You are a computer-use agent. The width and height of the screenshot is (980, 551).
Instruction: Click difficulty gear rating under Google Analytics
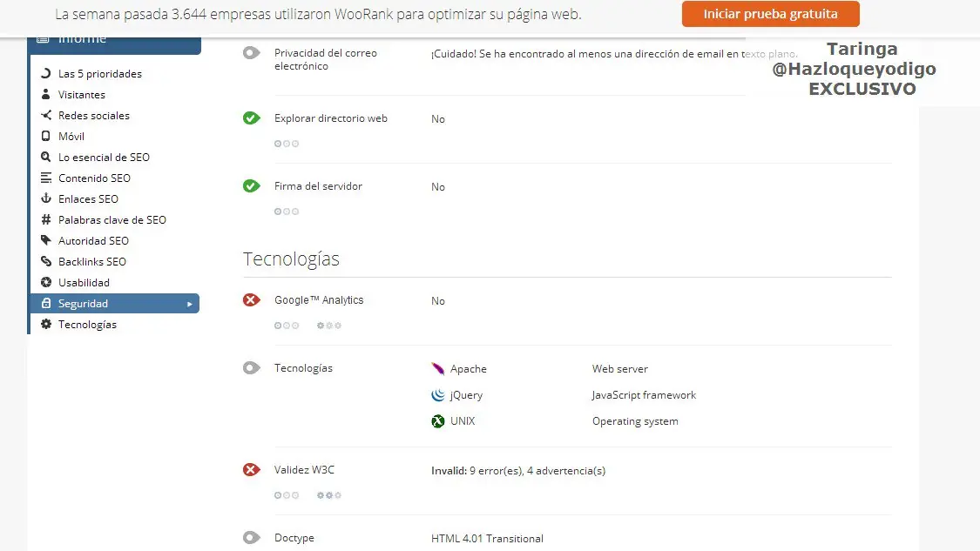[x=329, y=326]
